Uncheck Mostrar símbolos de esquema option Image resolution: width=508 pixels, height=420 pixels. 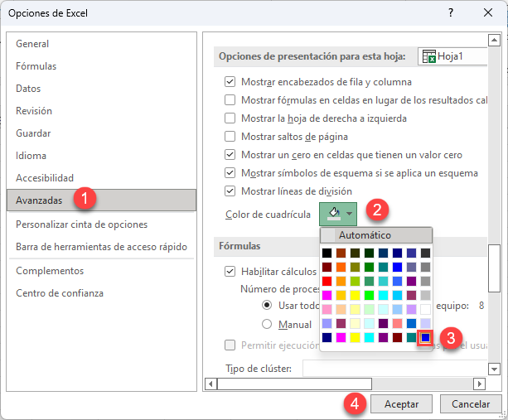[230, 172]
